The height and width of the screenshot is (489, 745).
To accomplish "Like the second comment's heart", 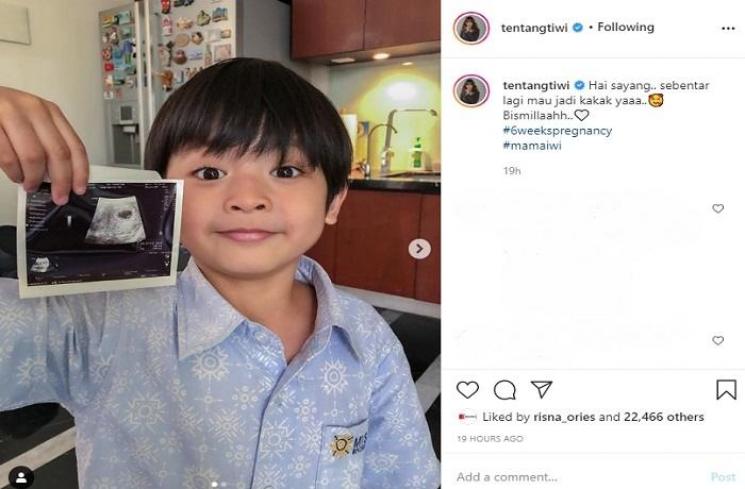I will pyautogui.click(x=718, y=340).
